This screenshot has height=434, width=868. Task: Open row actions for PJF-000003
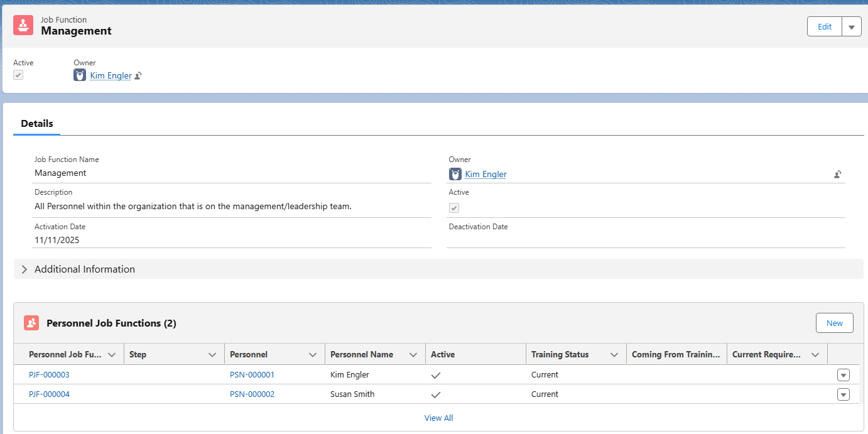tap(843, 375)
